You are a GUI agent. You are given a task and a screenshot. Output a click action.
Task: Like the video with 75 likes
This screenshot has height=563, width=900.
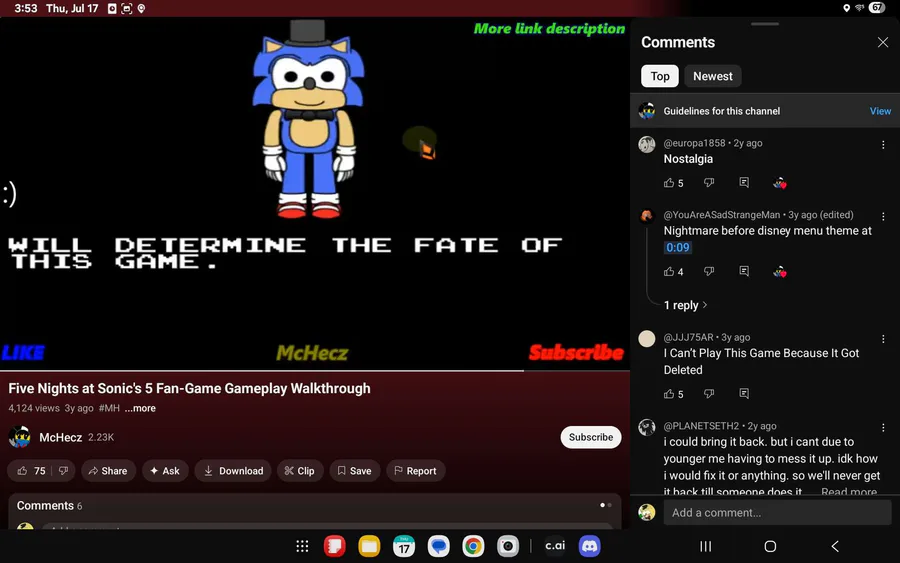pos(30,471)
